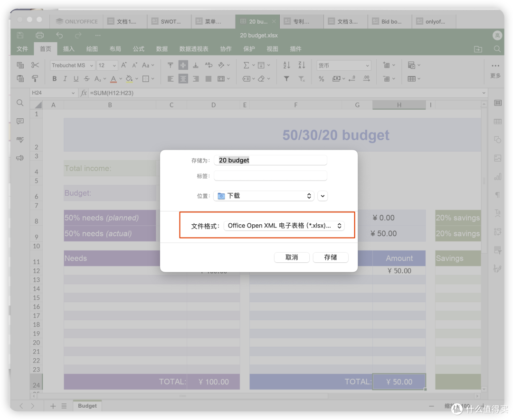Screen dimensions: 513x420
Task: Switch to the 视图 tab
Action: coord(272,49)
